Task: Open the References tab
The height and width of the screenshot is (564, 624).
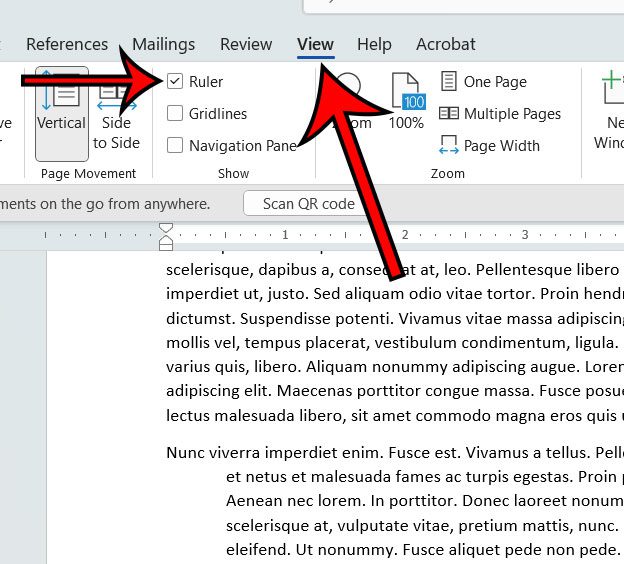Action: (x=67, y=44)
